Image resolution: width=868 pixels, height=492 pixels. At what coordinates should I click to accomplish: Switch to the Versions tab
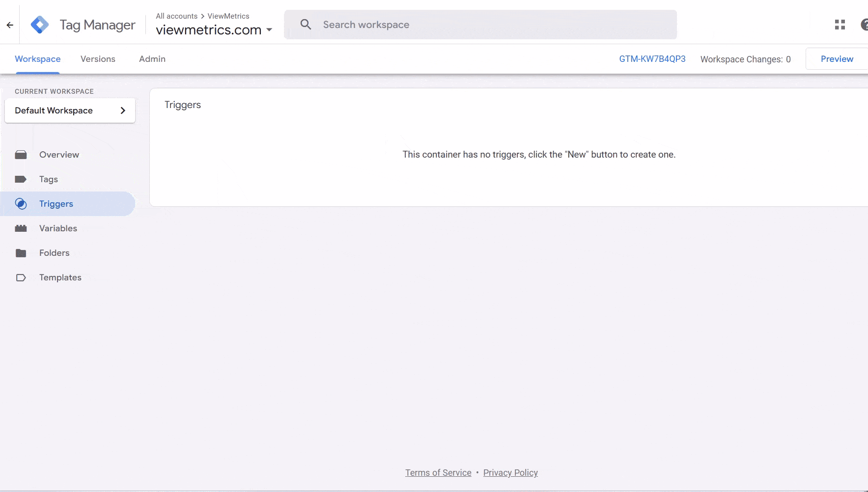point(98,59)
